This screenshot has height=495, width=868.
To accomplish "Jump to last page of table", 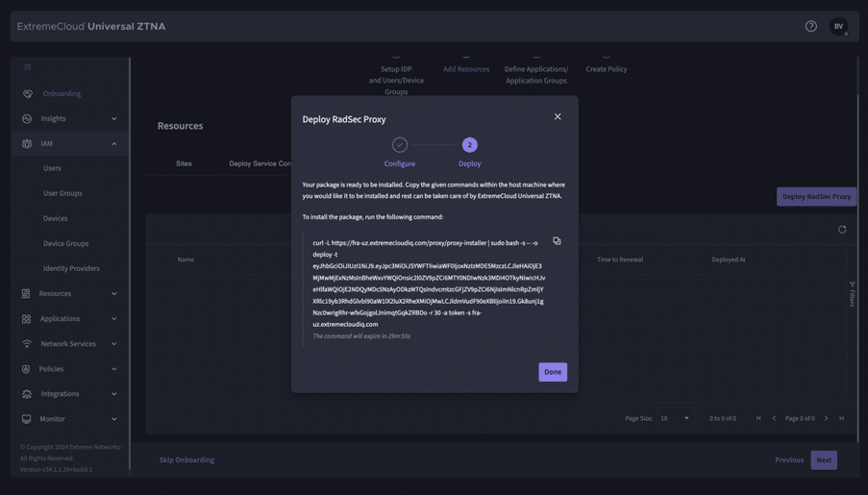I will pyautogui.click(x=841, y=419).
